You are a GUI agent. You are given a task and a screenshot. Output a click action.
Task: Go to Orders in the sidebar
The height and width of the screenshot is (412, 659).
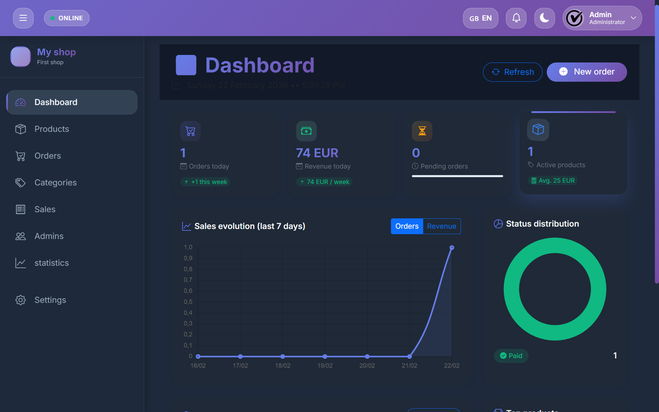[47, 156]
